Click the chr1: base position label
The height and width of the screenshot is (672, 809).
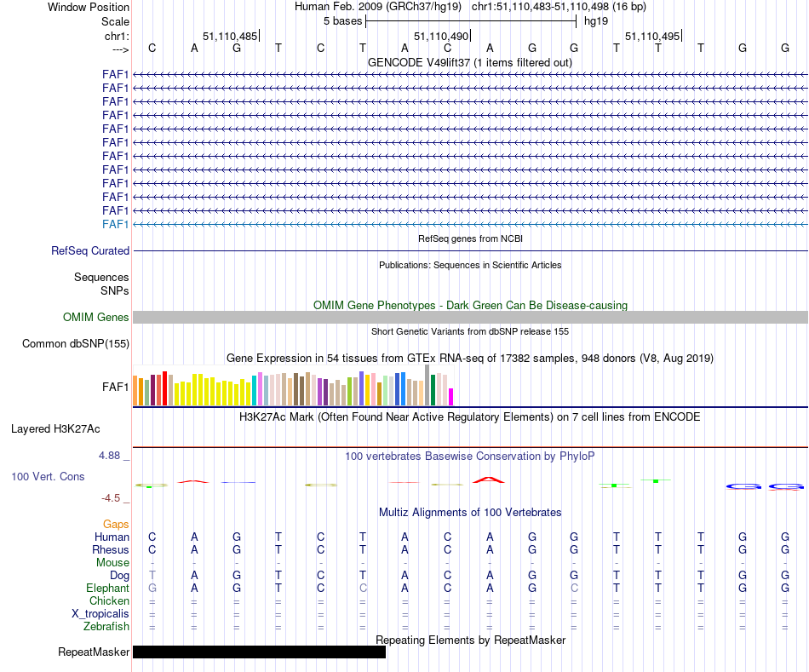coord(117,36)
